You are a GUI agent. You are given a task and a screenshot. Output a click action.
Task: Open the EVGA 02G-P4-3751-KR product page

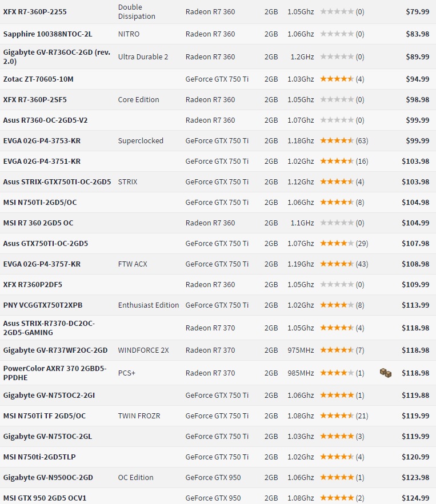(42, 162)
